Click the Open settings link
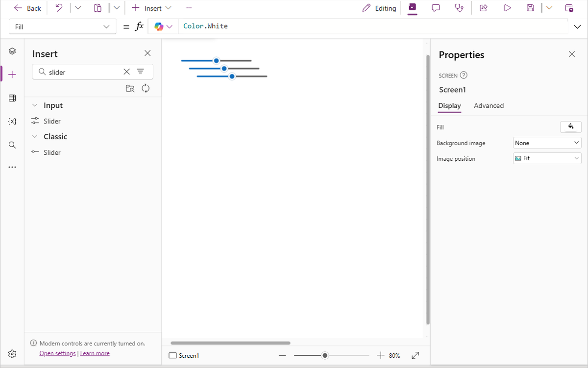Image resolution: width=588 pixels, height=368 pixels. (x=57, y=353)
